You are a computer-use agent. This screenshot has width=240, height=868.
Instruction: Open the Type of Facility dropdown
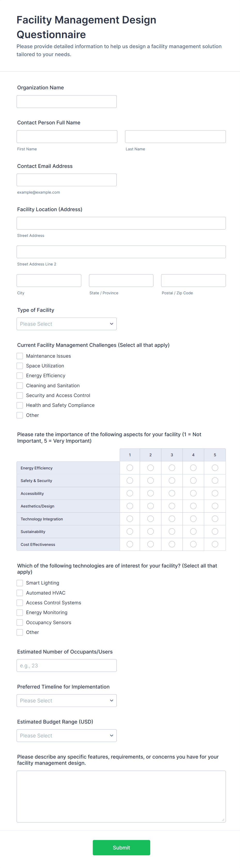click(67, 324)
